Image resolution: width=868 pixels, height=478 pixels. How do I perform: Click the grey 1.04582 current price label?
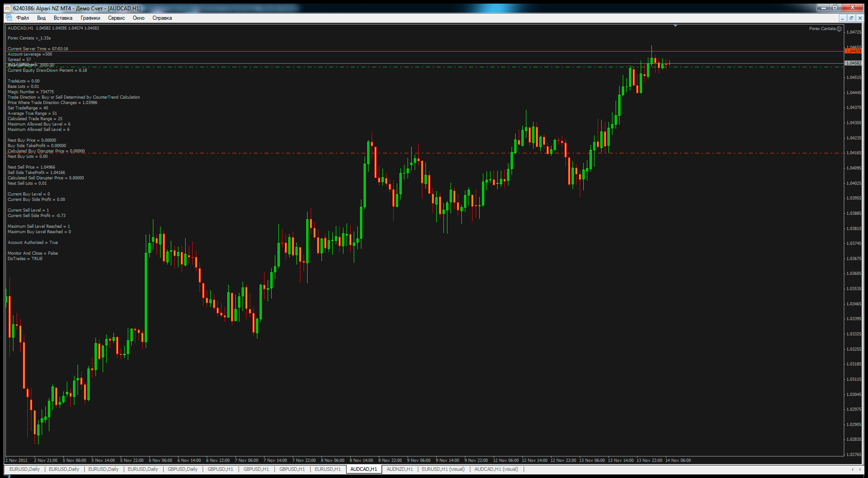coord(854,63)
